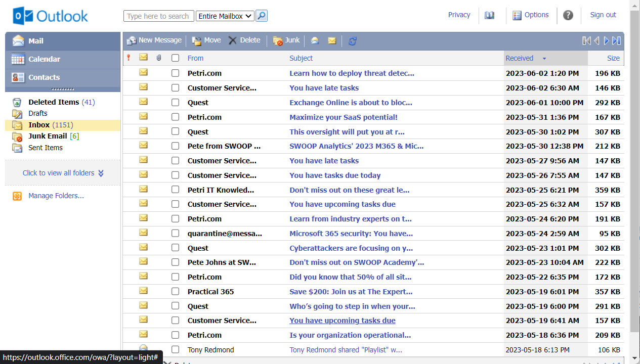This screenshot has height=364, width=640.
Task: Check the box for the Practical 365 email
Action: pyautogui.click(x=175, y=292)
